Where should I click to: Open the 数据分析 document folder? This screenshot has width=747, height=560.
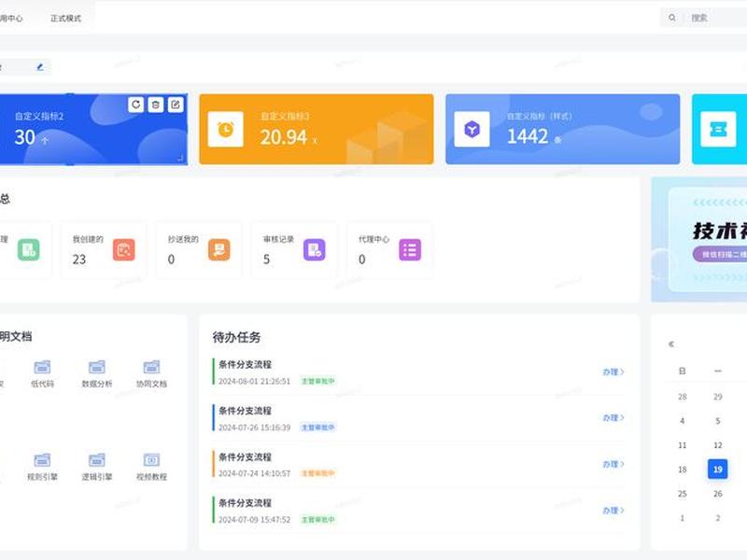[97, 374]
